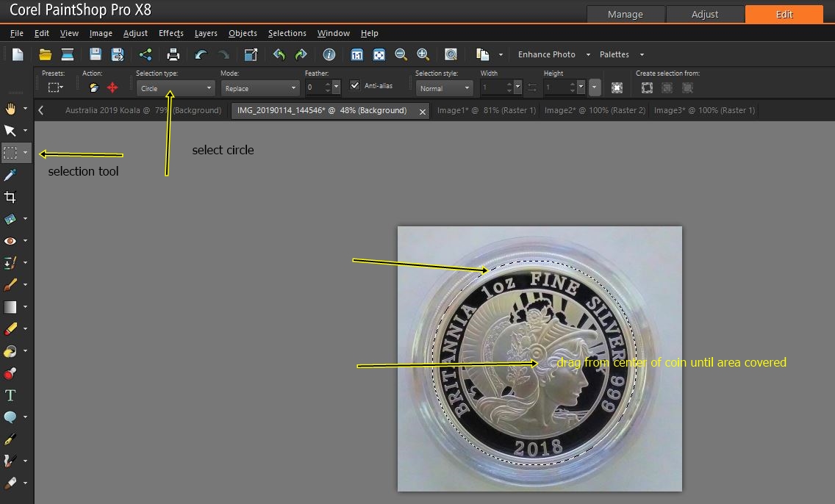The image size is (835, 504).
Task: Select the Pan hand tool
Action: tap(10, 109)
